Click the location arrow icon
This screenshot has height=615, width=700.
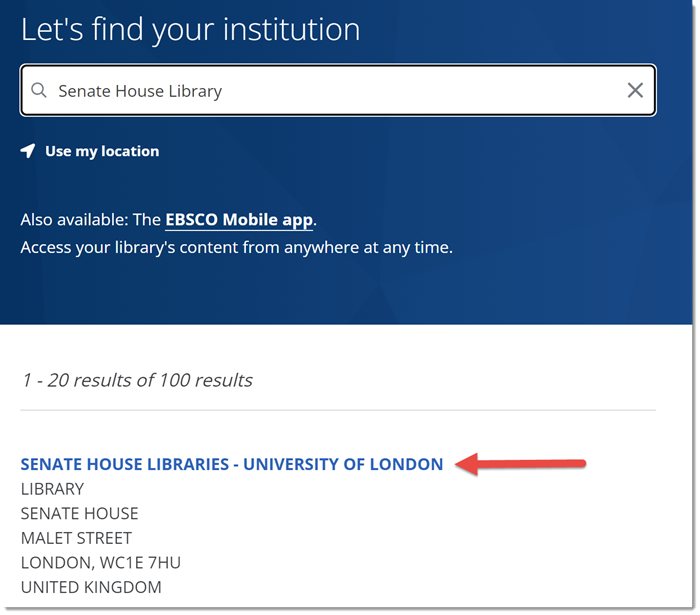coord(28,151)
